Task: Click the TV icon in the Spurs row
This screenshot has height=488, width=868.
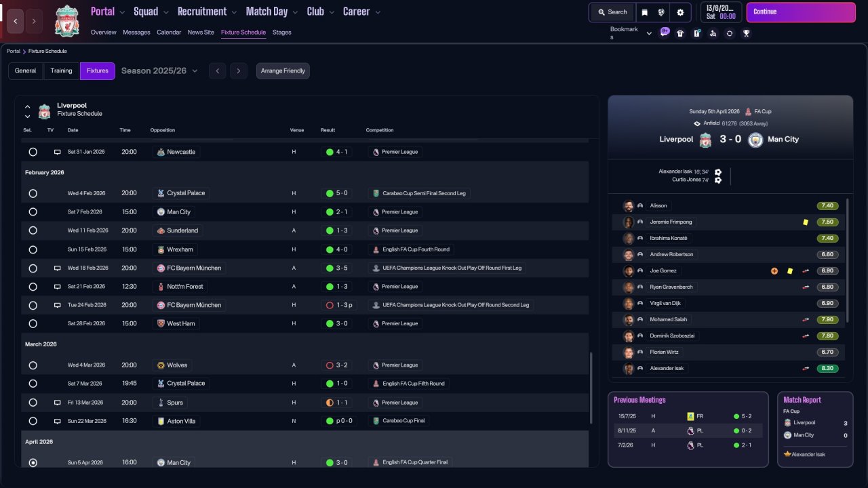Action: point(58,403)
